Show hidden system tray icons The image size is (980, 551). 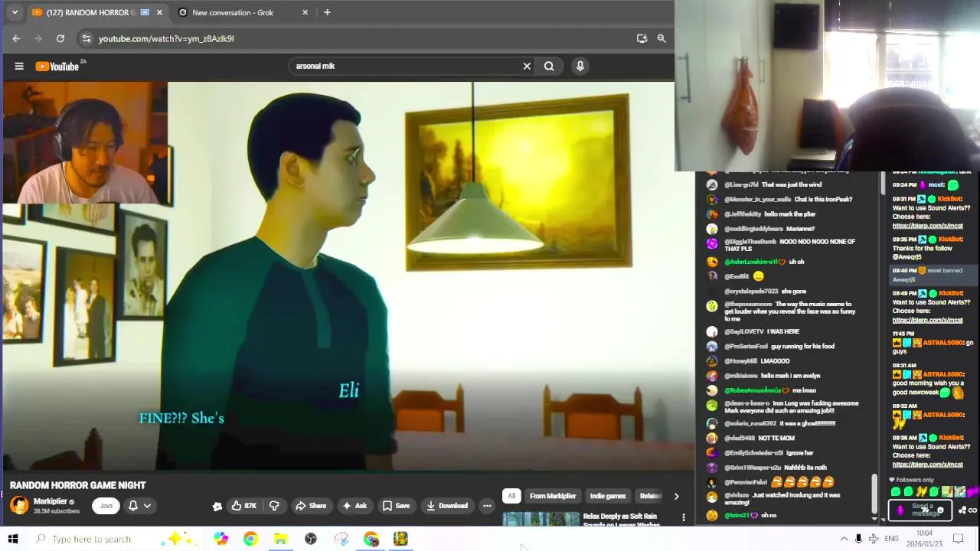[x=844, y=539]
